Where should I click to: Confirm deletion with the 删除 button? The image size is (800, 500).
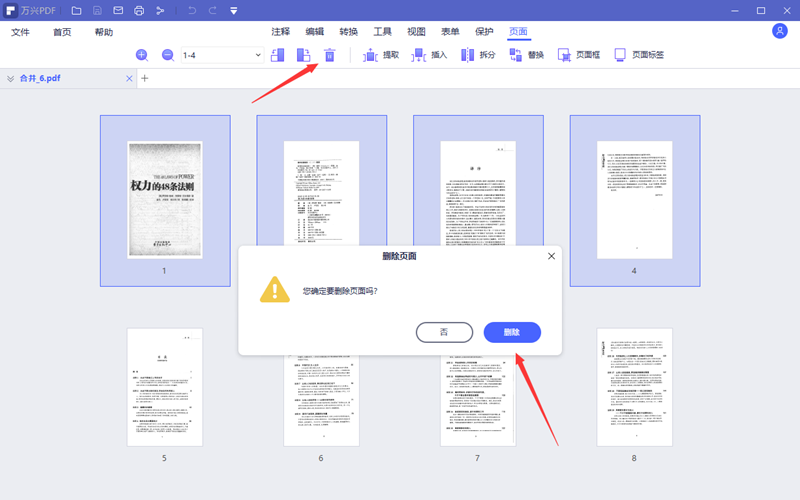pos(512,332)
